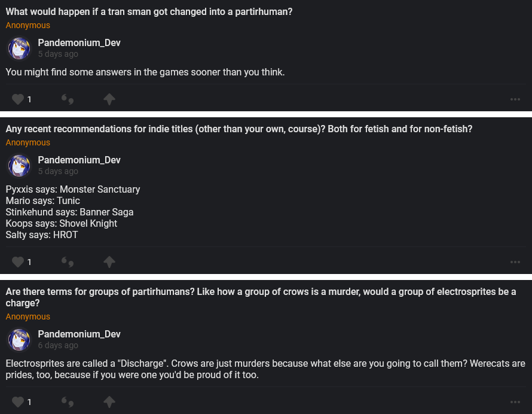This screenshot has width=532, height=414.
Task: Click the up-arrow icon on the indie titles answer
Action: [x=109, y=262]
